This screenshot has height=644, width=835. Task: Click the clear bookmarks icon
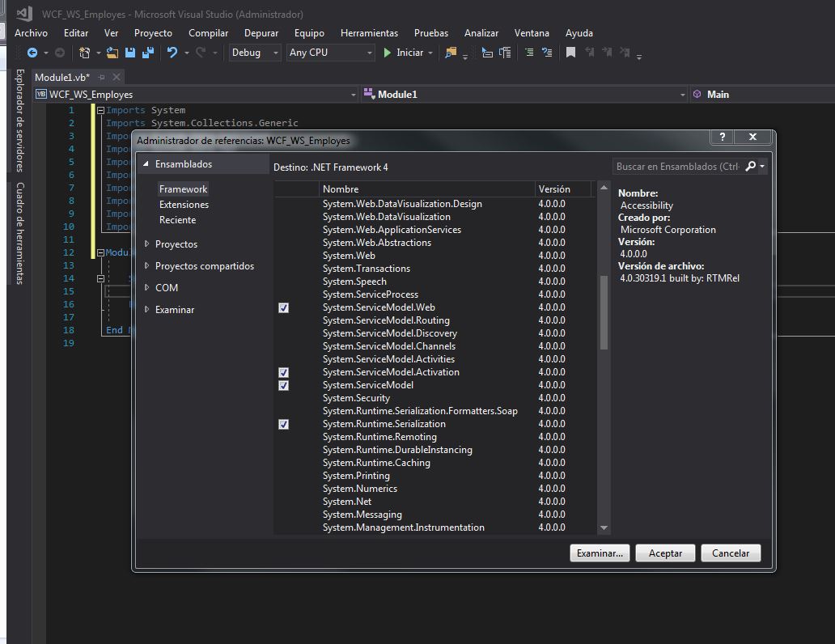tap(625, 53)
